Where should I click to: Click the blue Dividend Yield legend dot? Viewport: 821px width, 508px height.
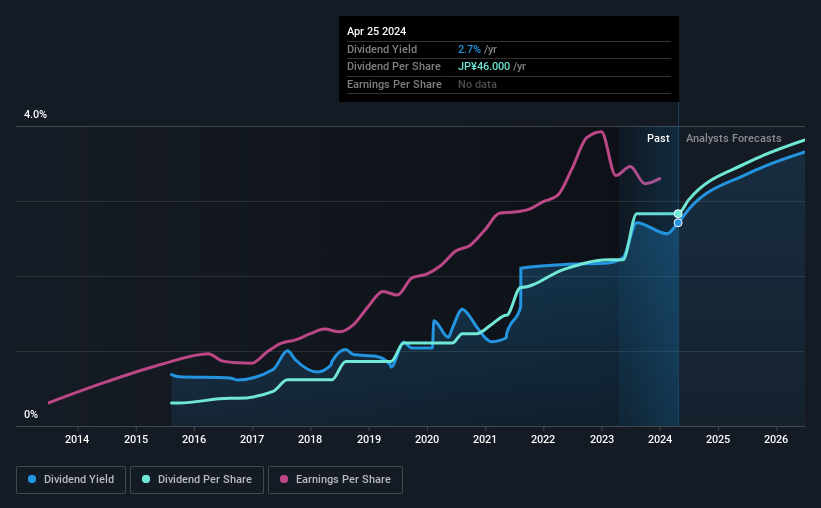[32, 479]
